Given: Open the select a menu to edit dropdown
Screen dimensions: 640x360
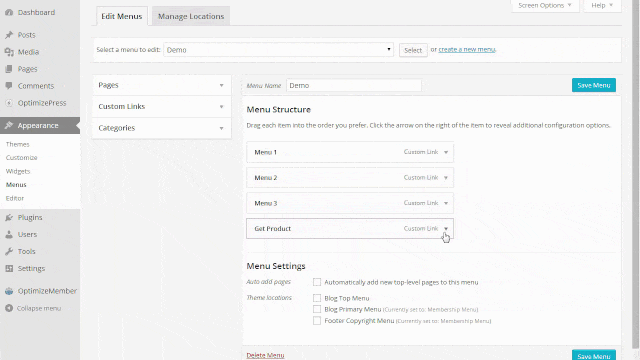Looking at the screenshot, I should pos(278,50).
